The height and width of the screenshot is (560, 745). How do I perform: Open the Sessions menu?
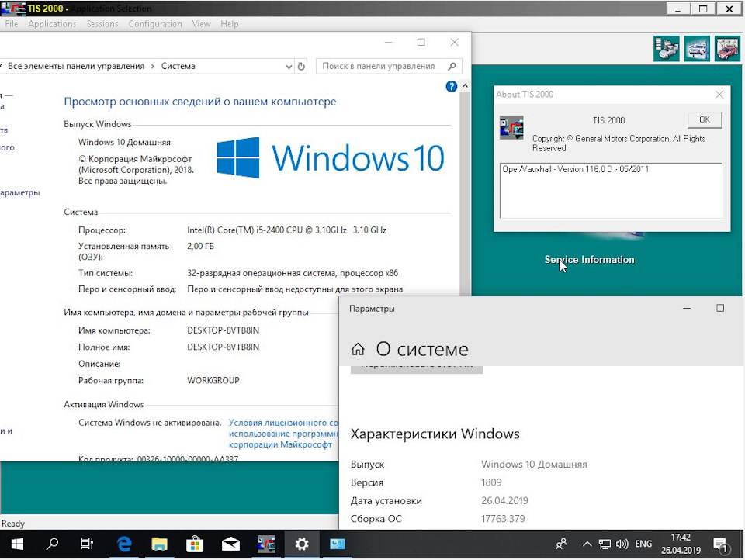[x=102, y=24]
